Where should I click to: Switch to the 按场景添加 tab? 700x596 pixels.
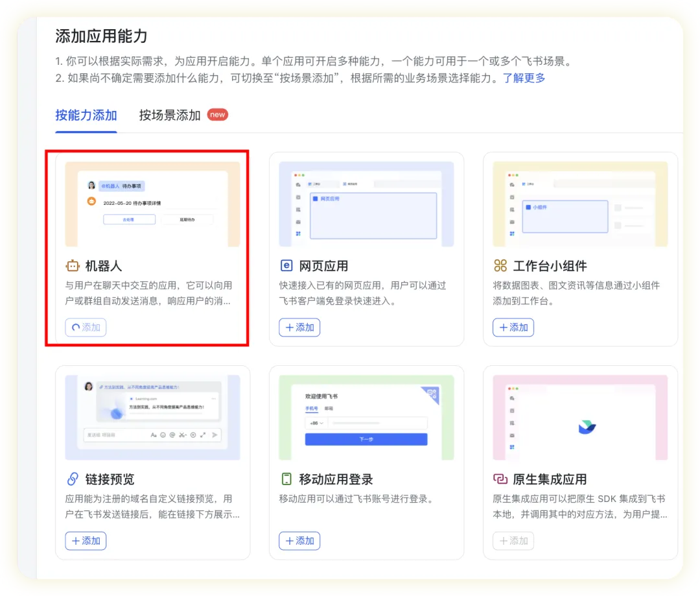click(170, 115)
